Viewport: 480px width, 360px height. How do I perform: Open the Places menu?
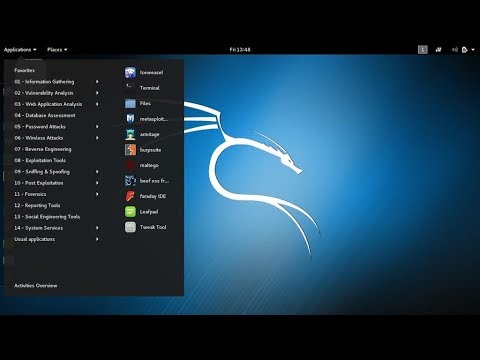point(57,50)
